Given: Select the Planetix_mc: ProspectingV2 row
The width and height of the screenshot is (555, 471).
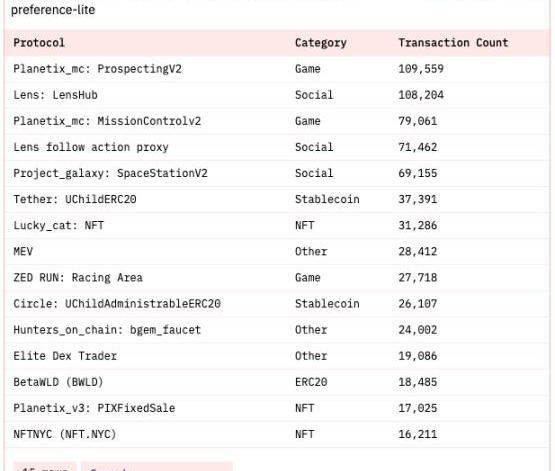Looking at the screenshot, I should 278,69.
